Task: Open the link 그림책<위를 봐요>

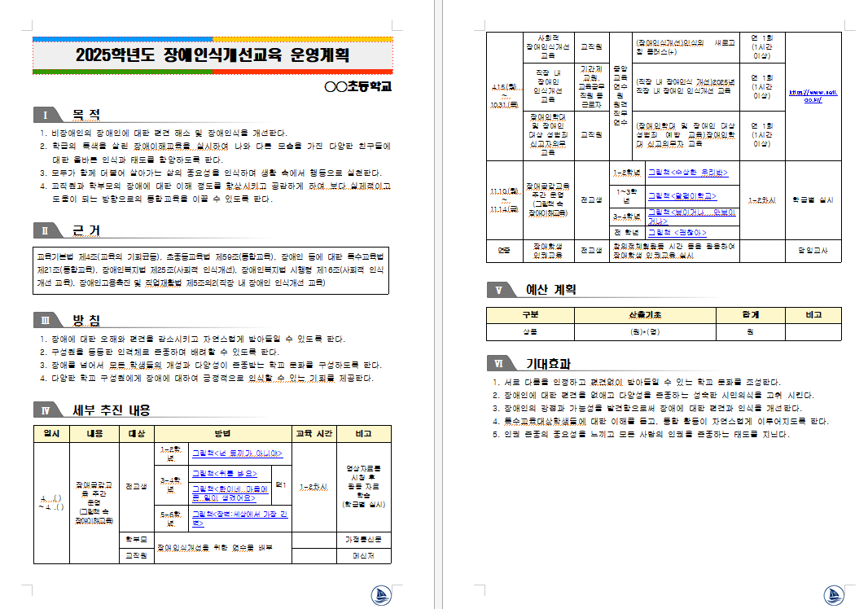Action: point(224,473)
